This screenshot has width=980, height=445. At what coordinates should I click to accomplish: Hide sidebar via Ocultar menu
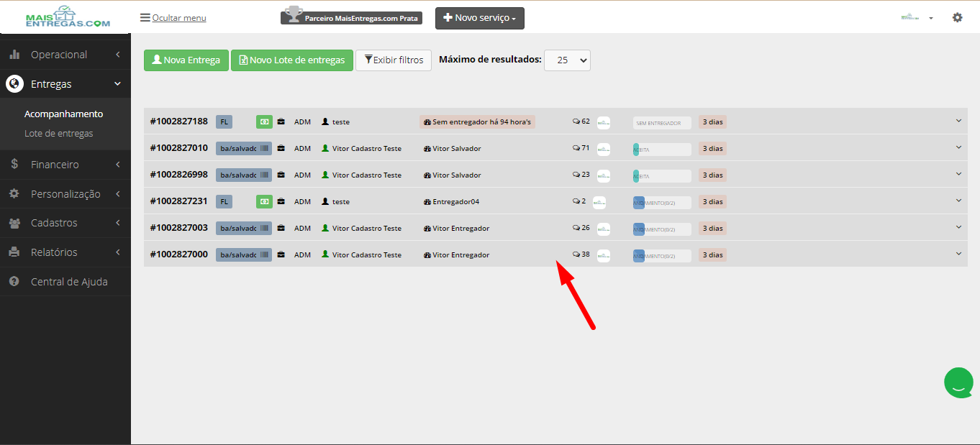(x=173, y=18)
